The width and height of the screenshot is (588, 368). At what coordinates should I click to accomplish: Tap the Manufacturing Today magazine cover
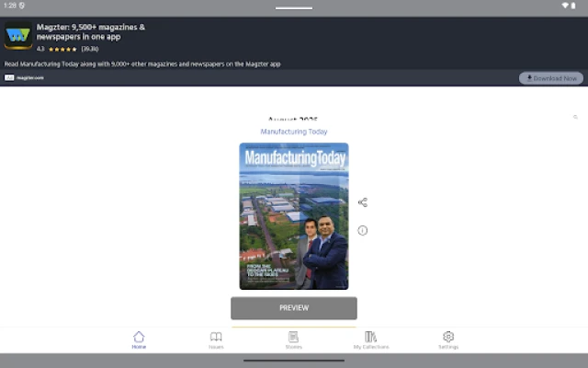[x=294, y=216]
